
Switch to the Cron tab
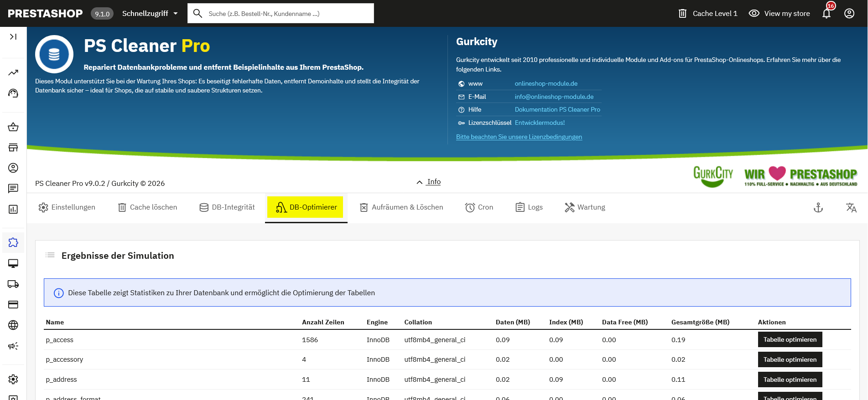(479, 207)
